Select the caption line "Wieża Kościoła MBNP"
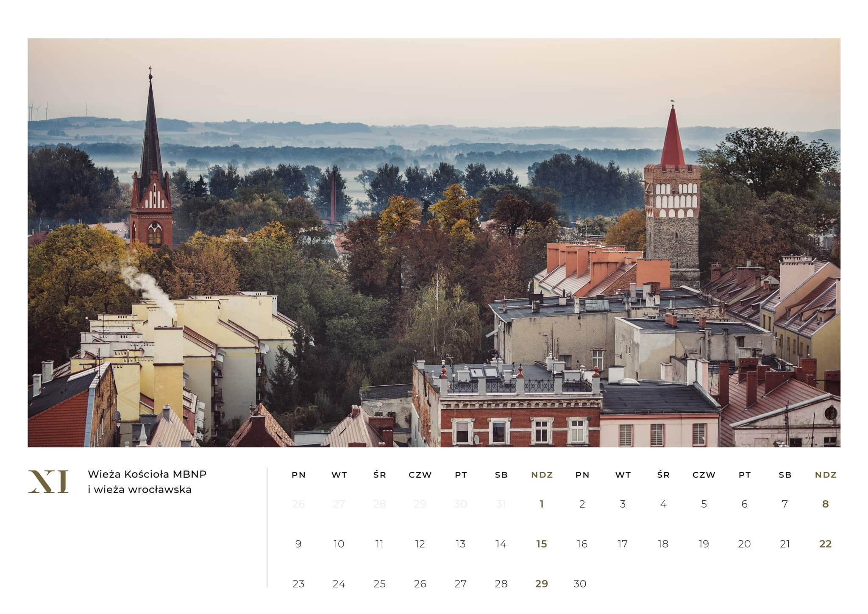This screenshot has height=614, width=868. 147,474
